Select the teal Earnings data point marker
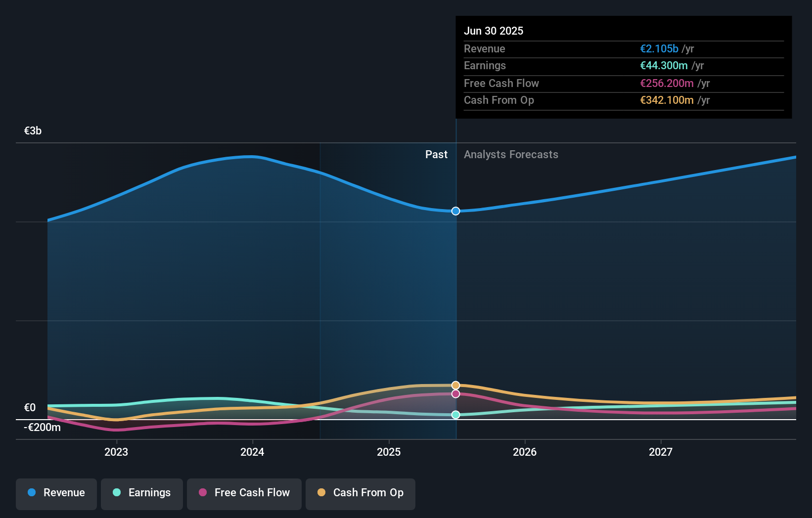 [x=455, y=415]
